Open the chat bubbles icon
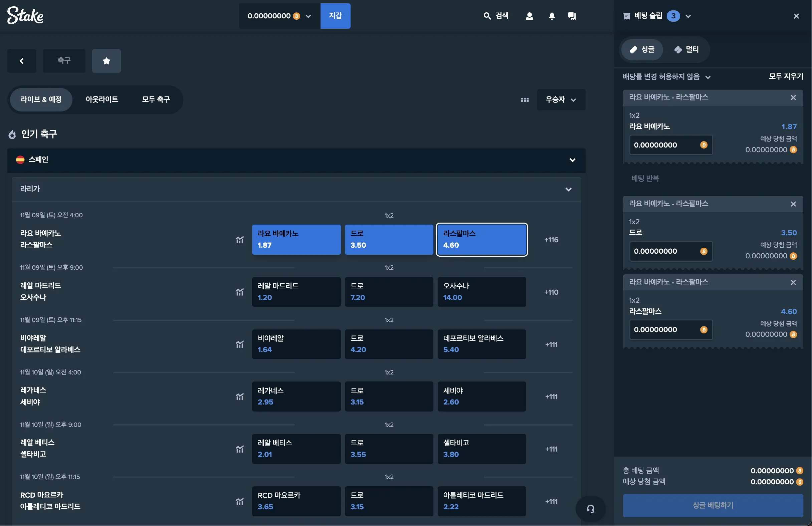Image resolution: width=812 pixels, height=526 pixels. click(572, 16)
